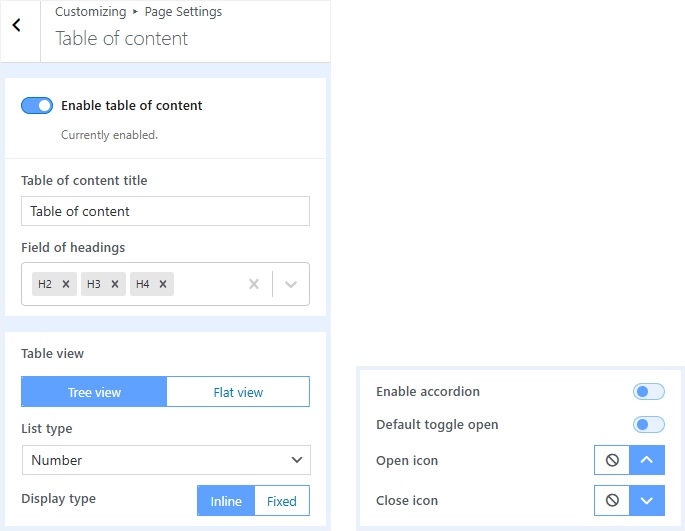Switch to Tree view
The width and height of the screenshot is (685, 531).
[94, 392]
